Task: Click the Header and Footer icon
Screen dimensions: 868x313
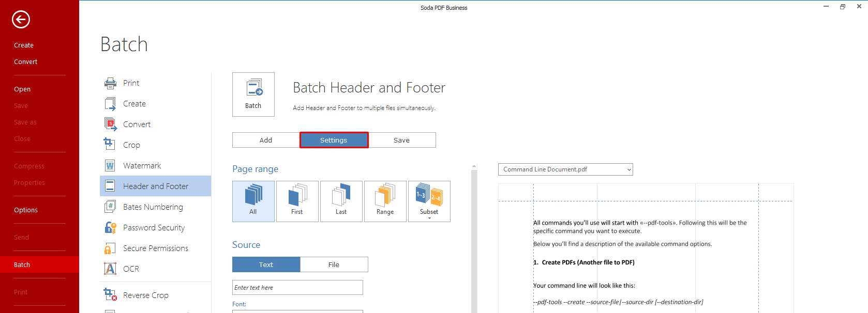Action: pyautogui.click(x=110, y=186)
